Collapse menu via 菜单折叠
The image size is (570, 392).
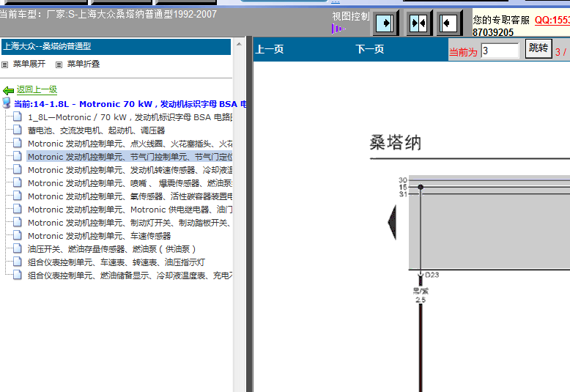coord(84,64)
